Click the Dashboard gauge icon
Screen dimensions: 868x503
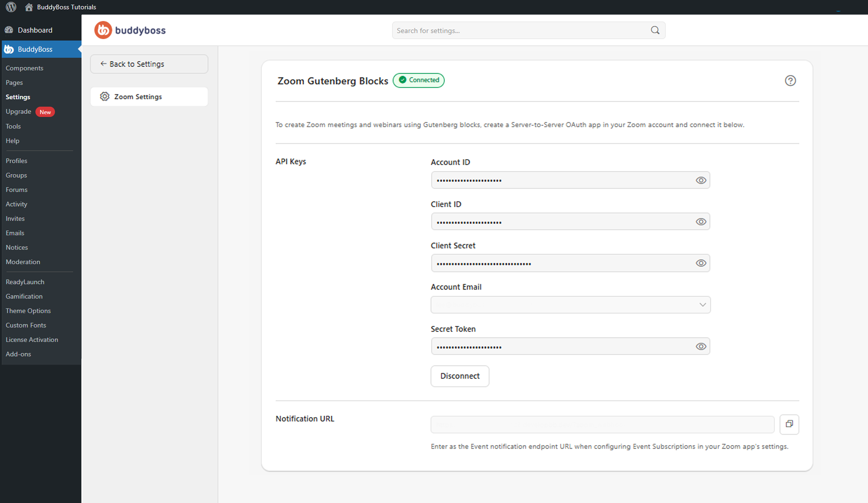(9, 30)
